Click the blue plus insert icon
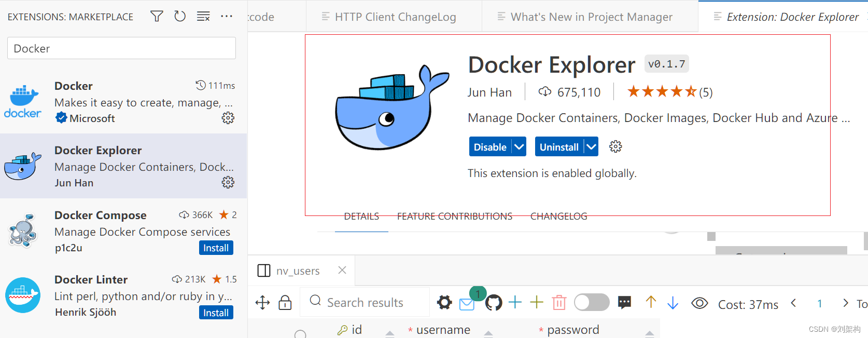The width and height of the screenshot is (868, 338). [515, 302]
